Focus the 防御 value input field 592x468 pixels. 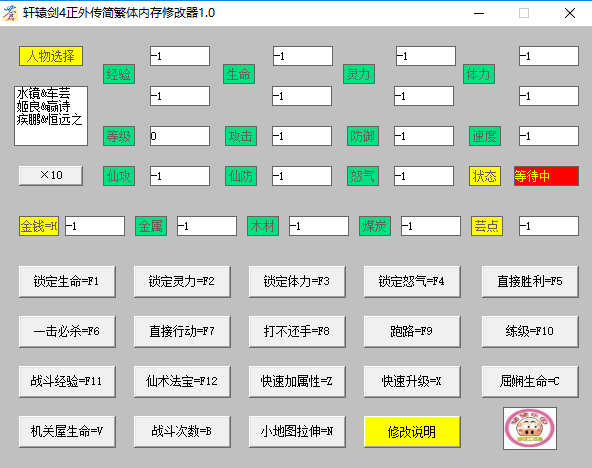point(424,136)
